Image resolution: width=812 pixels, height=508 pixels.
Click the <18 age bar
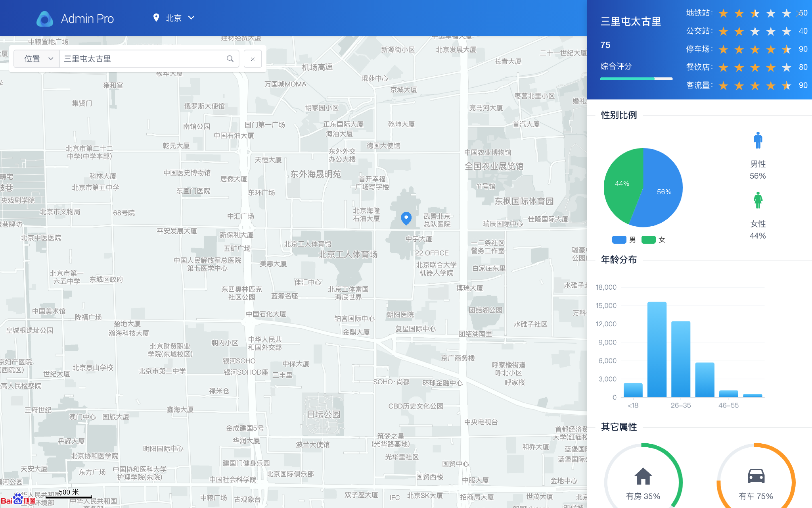click(633, 390)
